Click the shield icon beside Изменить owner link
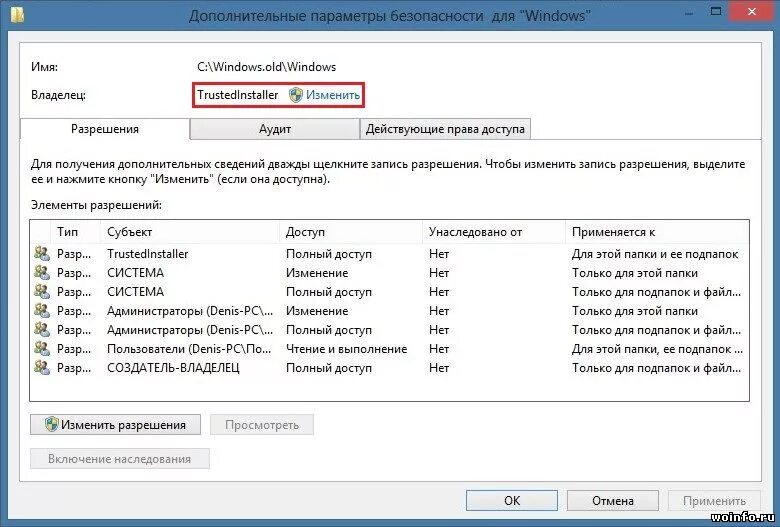 [x=296, y=95]
